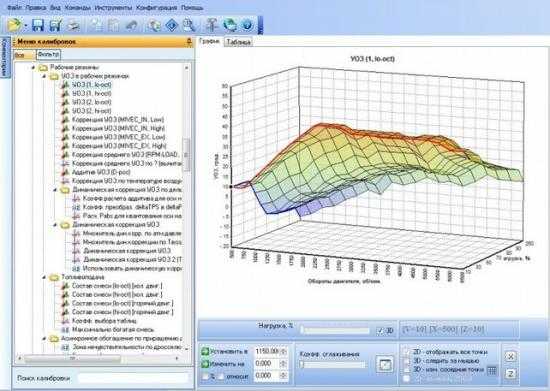Click the print toolbar icon

point(74,25)
